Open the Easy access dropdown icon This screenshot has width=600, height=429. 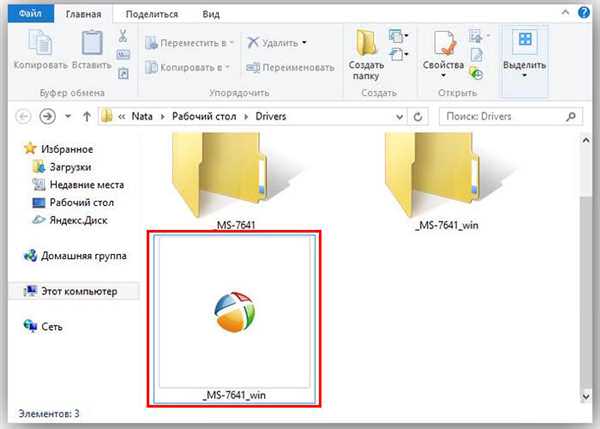click(398, 54)
